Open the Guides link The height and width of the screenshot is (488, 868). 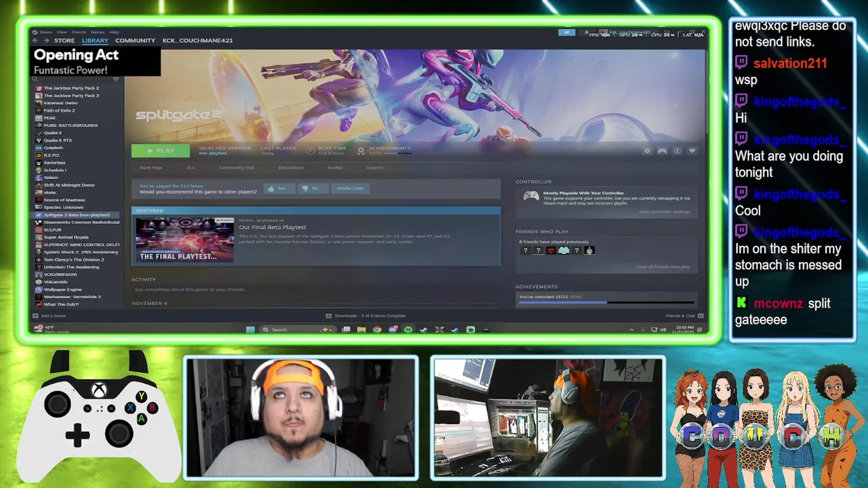point(335,167)
